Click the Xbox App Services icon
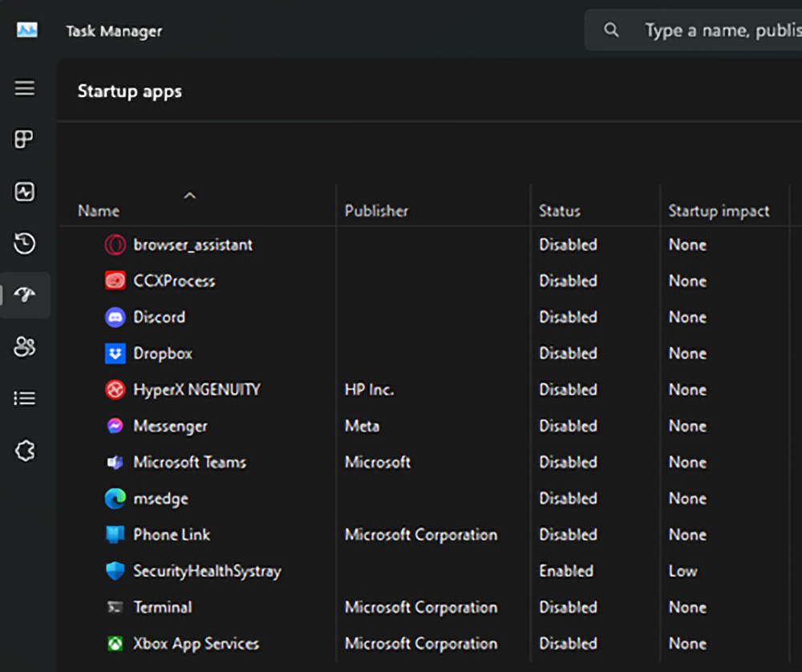Viewport: 802px width, 672px height. pos(115,643)
